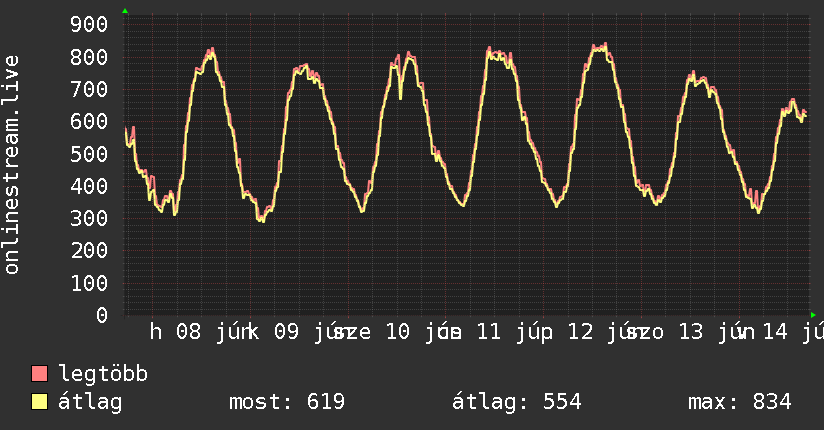The width and height of the screenshot is (824, 430).
Task: Click the 'átlag: 554' average value
Action: 517,402
